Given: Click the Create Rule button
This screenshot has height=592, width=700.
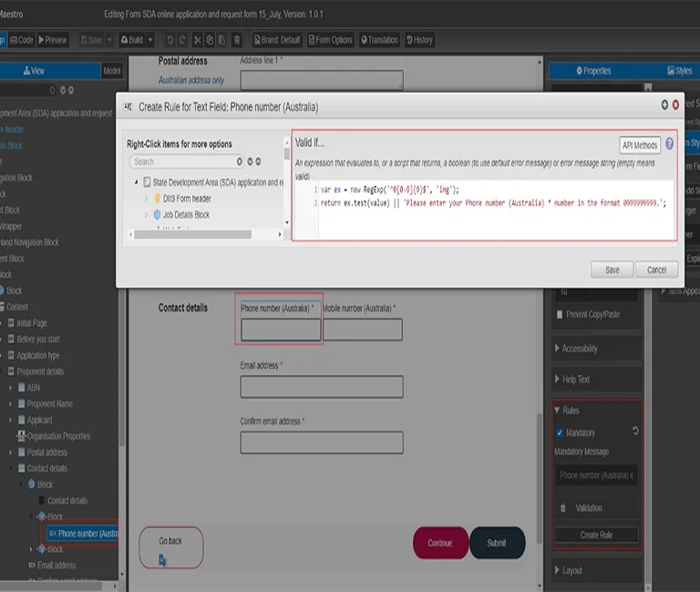Looking at the screenshot, I should click(596, 535).
